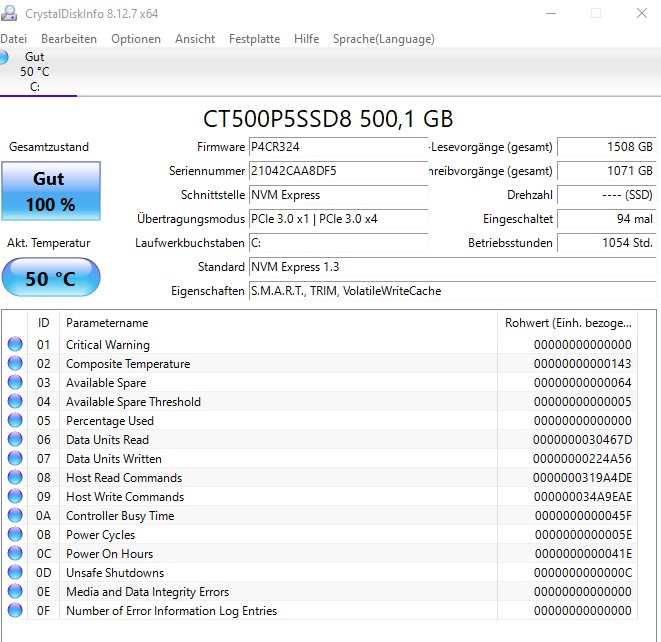Click the Gut 100 % health status button
This screenshot has height=642, width=661.
click(51, 191)
